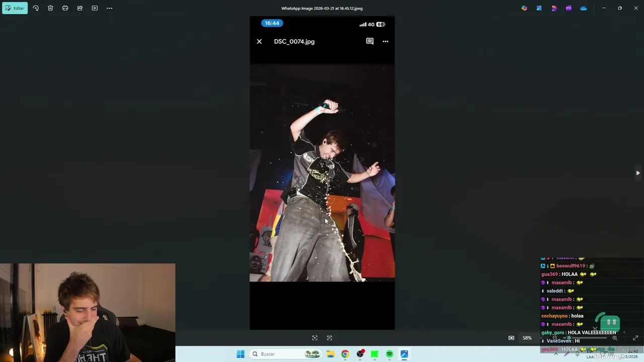This screenshot has height=362, width=644.
Task: Click the fit-to-window icon below the image
Action: [314, 338]
